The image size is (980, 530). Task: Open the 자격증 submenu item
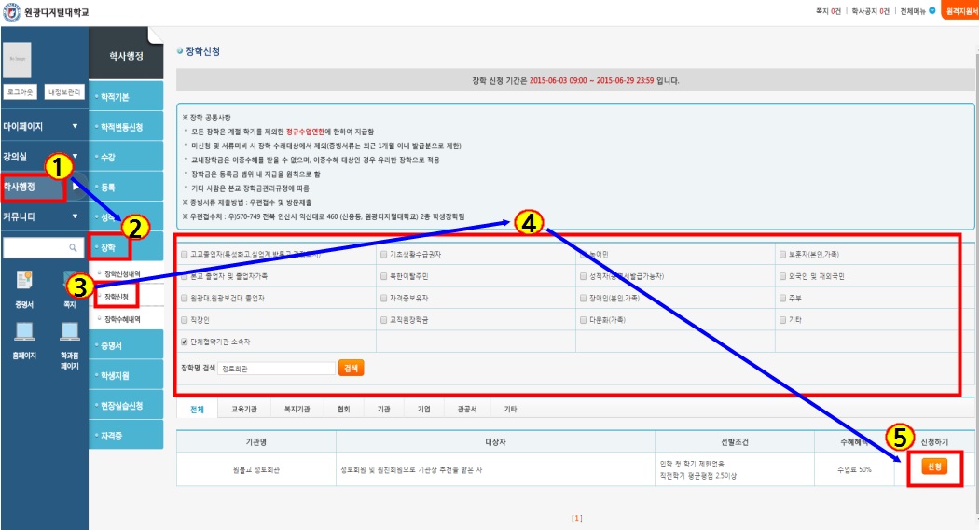pyautogui.click(x=126, y=435)
